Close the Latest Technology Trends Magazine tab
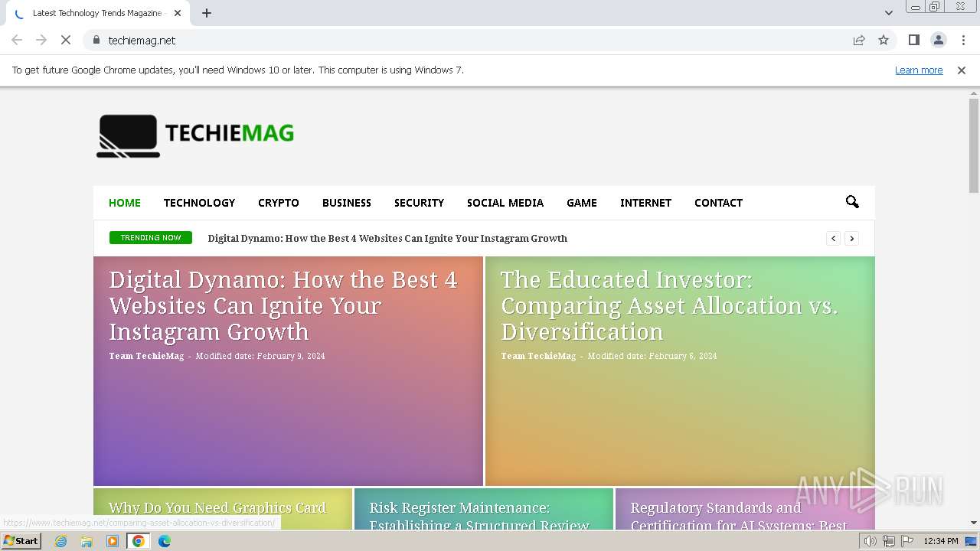Viewport: 980px width, 551px height. (x=178, y=13)
